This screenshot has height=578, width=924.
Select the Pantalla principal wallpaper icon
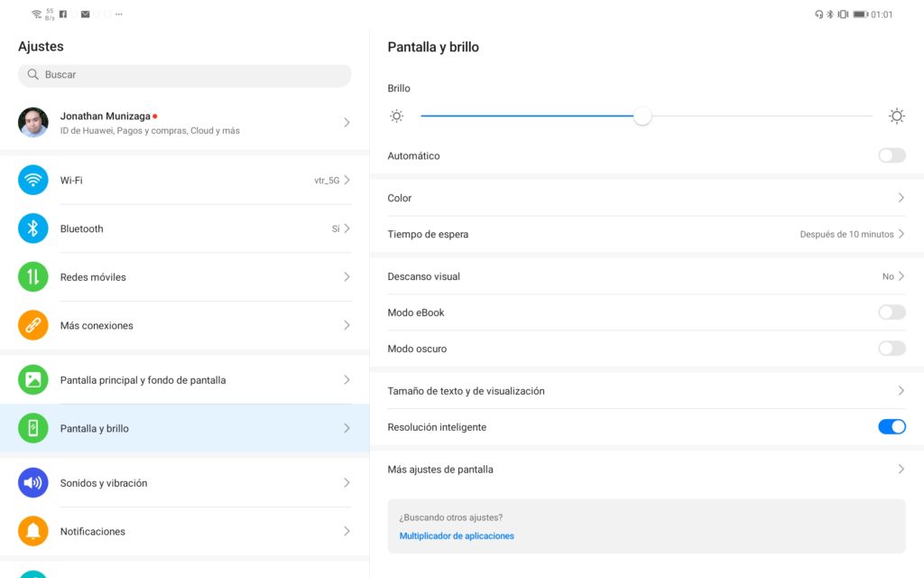[x=33, y=380]
